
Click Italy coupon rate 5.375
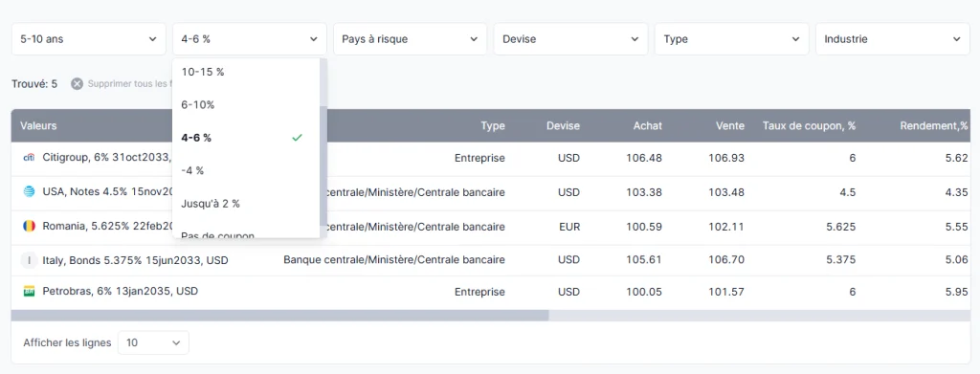pos(840,260)
